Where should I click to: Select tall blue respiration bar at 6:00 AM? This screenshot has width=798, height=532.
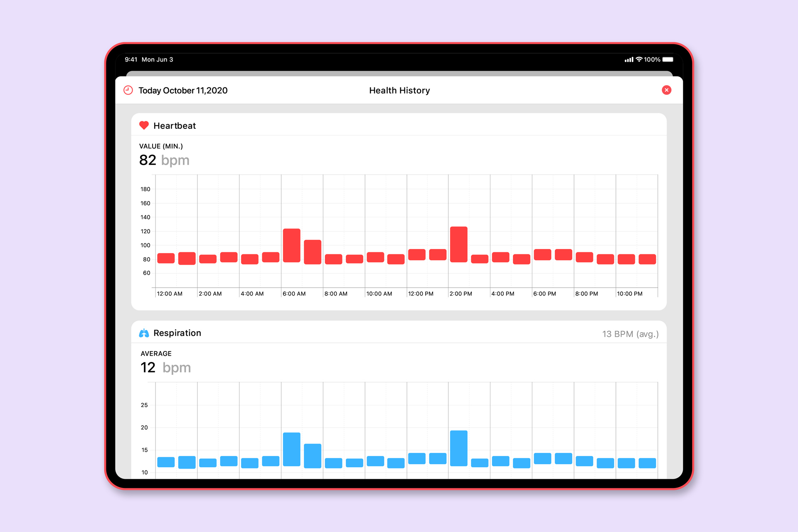coord(291,449)
